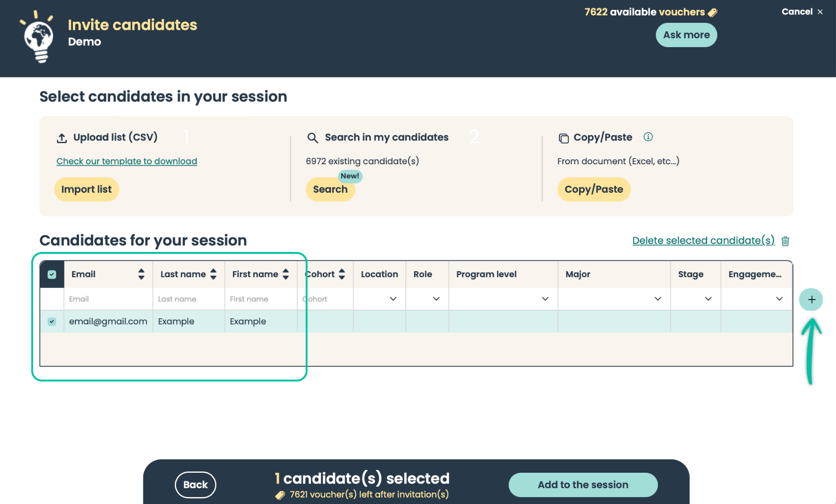Toggle the select-all checkbox in header
Viewport: 836px width, 504px height.
52,274
